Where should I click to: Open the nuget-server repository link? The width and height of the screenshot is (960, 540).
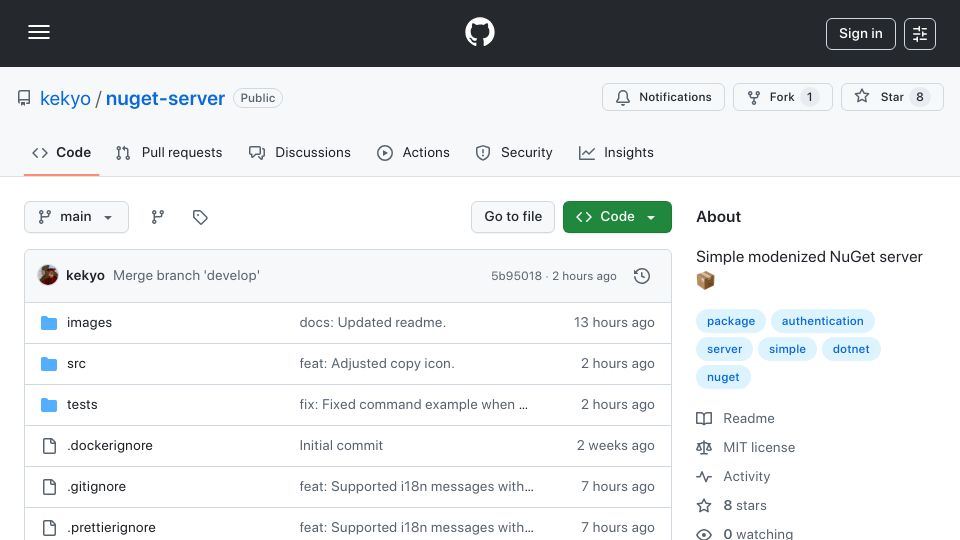pyautogui.click(x=165, y=99)
